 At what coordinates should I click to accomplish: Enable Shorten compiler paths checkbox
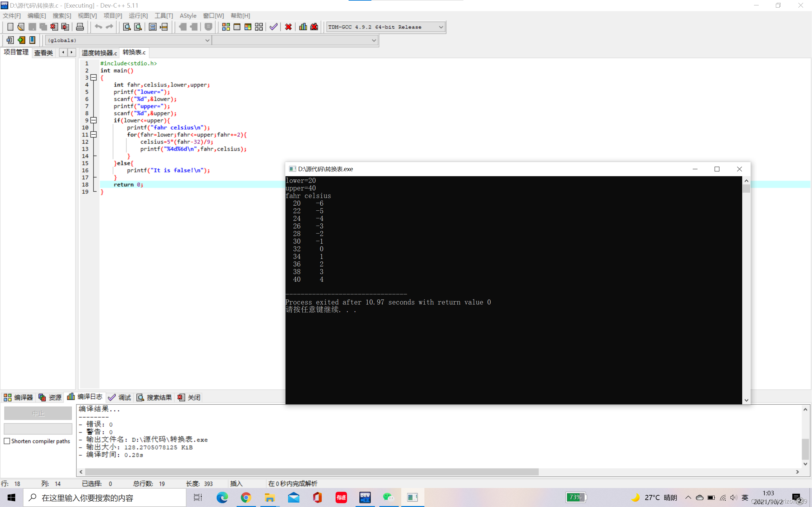pyautogui.click(x=7, y=441)
